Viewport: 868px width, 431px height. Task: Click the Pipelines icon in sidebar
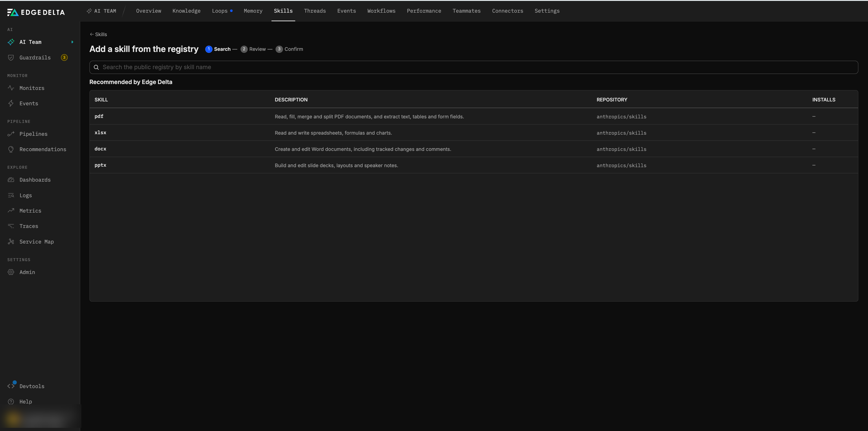(x=11, y=134)
